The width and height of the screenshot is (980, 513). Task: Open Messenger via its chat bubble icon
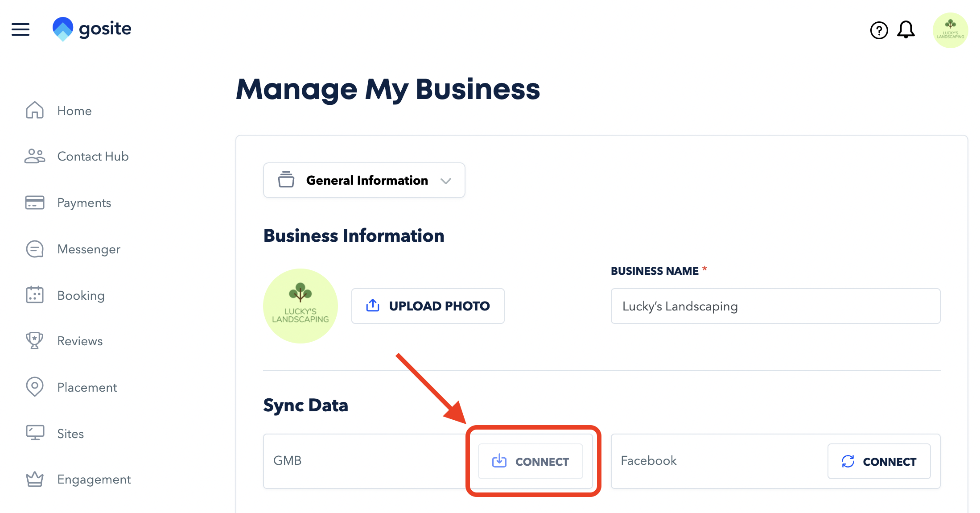tap(34, 249)
